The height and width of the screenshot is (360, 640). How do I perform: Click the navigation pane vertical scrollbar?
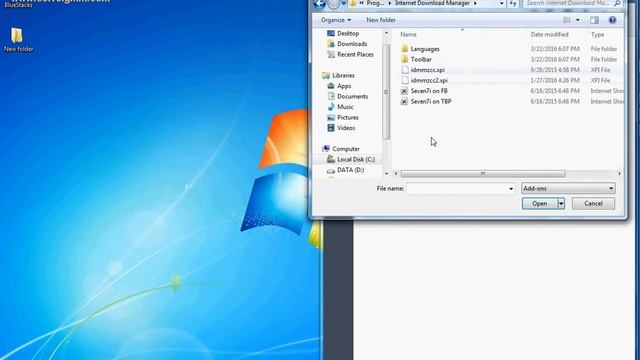coord(386,92)
